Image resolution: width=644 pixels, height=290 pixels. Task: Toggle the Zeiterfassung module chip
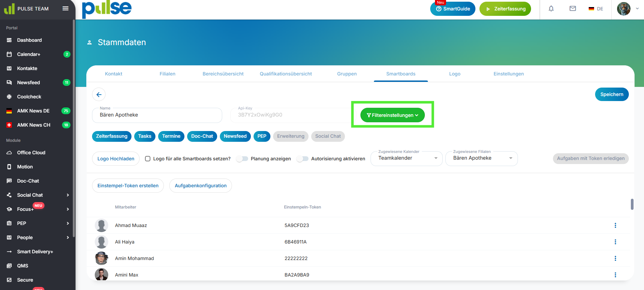tap(112, 136)
